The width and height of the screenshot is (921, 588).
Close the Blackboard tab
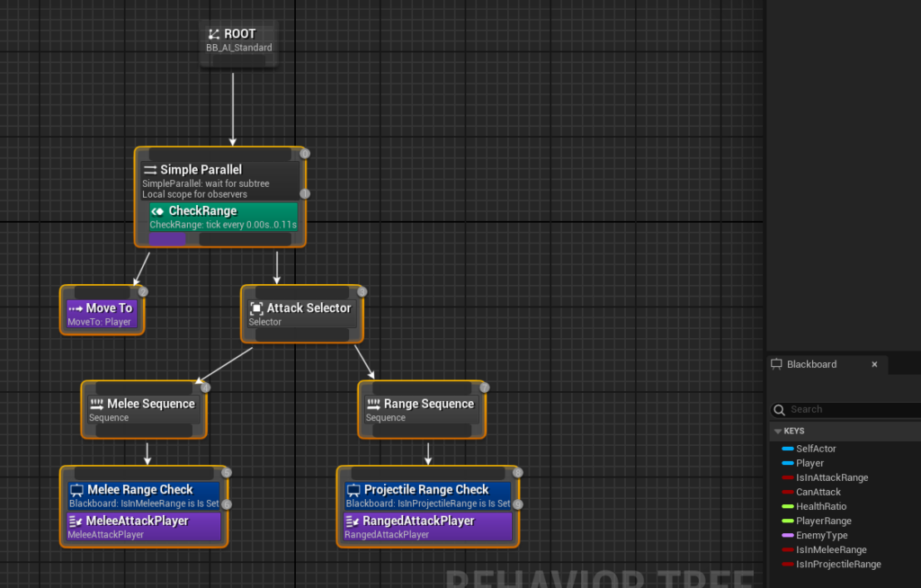[x=874, y=364]
